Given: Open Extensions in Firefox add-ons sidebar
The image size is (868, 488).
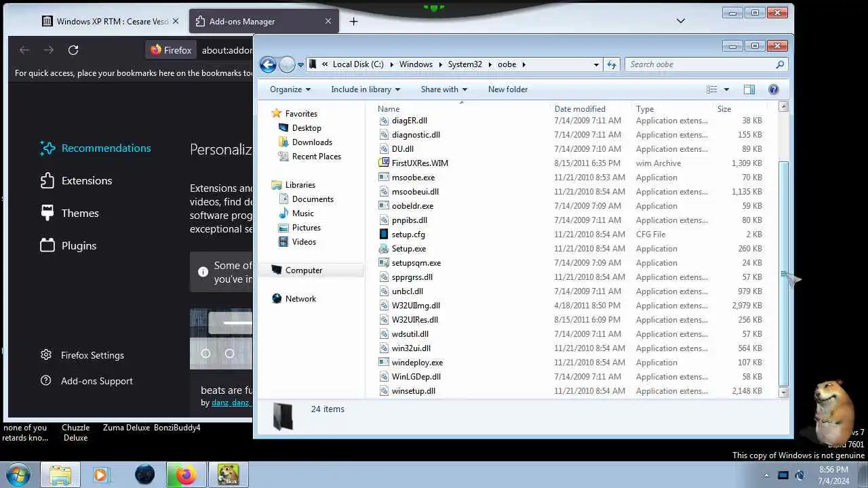Looking at the screenshot, I should click(76, 181).
